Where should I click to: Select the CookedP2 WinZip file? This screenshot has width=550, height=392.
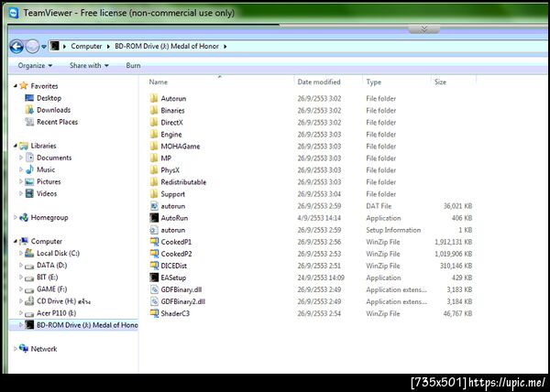tap(176, 254)
